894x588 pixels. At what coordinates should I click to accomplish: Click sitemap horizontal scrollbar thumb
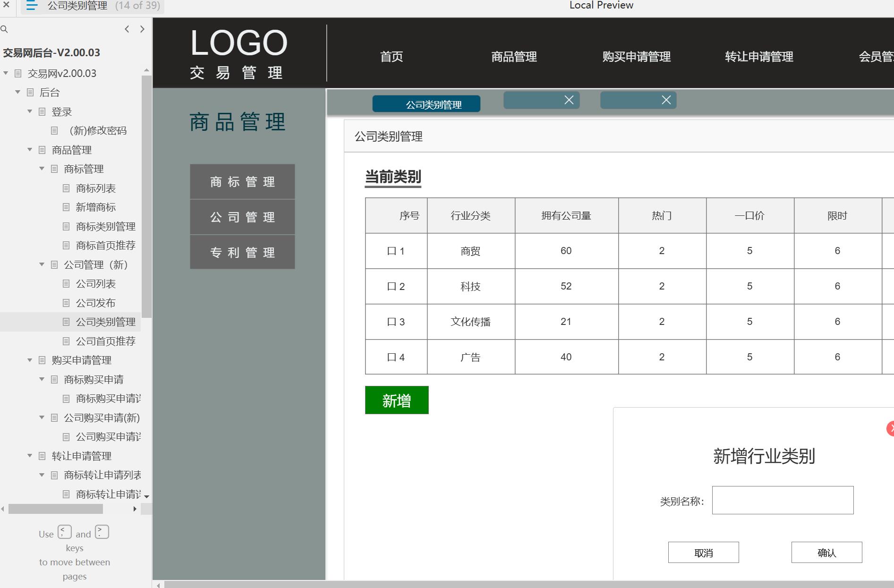click(x=56, y=509)
